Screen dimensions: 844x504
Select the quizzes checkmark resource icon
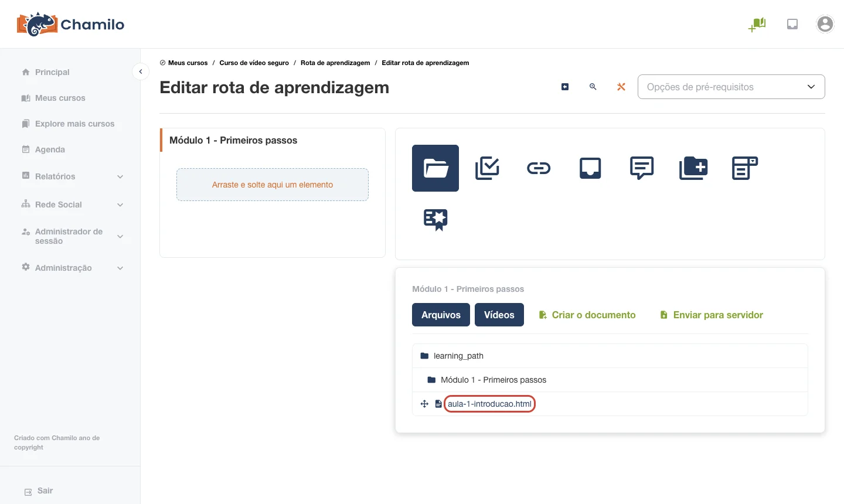[487, 168]
